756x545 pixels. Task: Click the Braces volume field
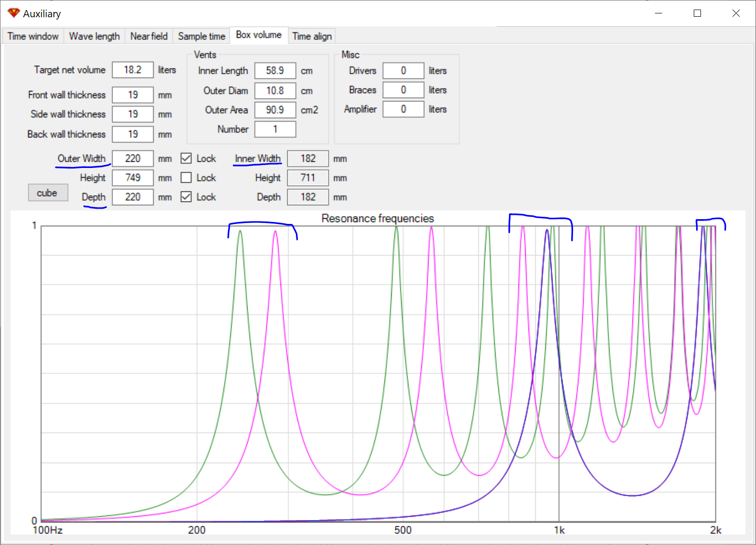(x=403, y=90)
